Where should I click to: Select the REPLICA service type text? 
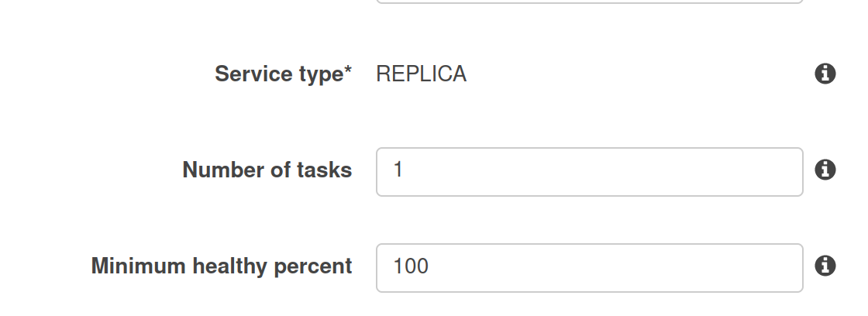[422, 74]
